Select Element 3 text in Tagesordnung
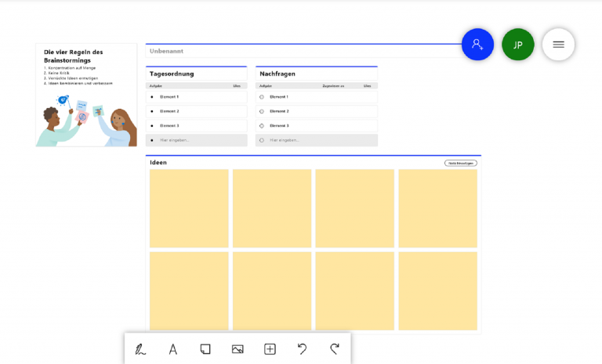 pos(169,126)
